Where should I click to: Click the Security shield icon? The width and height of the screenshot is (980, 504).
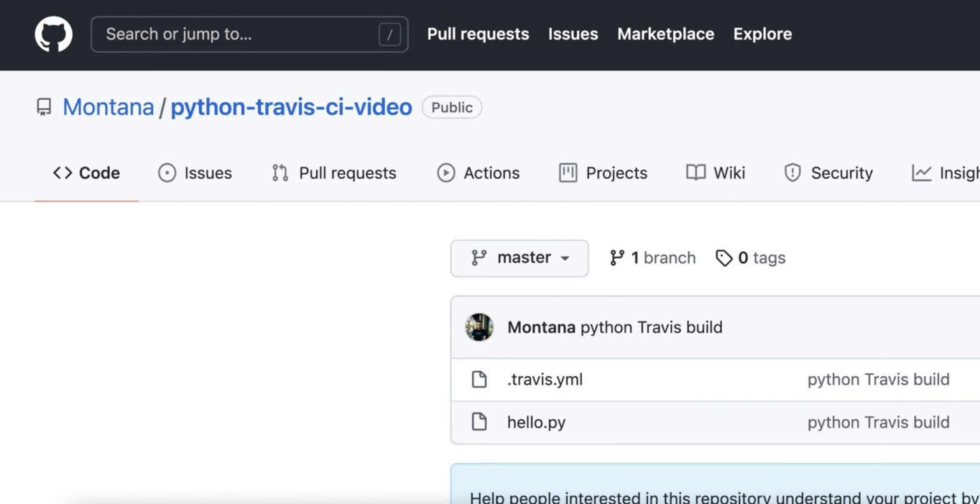pos(792,173)
